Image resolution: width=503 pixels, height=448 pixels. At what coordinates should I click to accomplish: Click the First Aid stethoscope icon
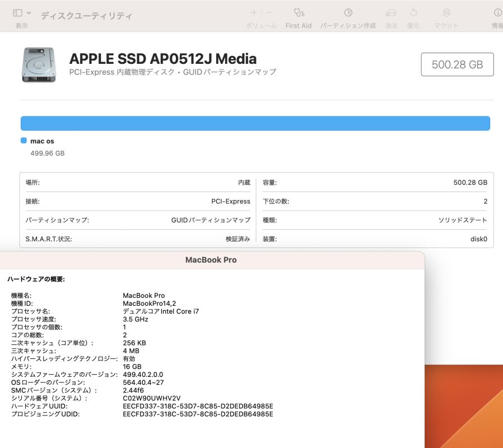point(299,12)
